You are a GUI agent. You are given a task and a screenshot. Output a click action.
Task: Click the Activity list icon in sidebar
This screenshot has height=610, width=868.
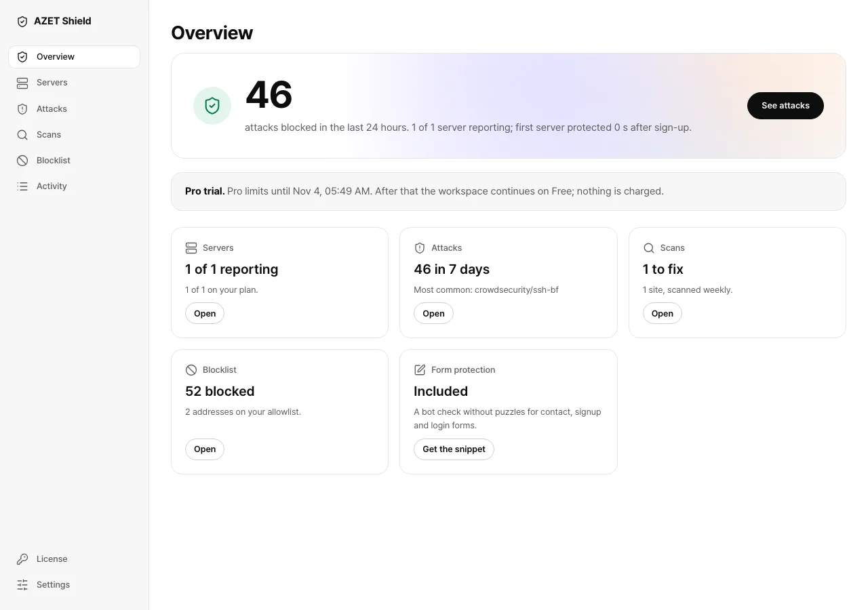(22, 186)
